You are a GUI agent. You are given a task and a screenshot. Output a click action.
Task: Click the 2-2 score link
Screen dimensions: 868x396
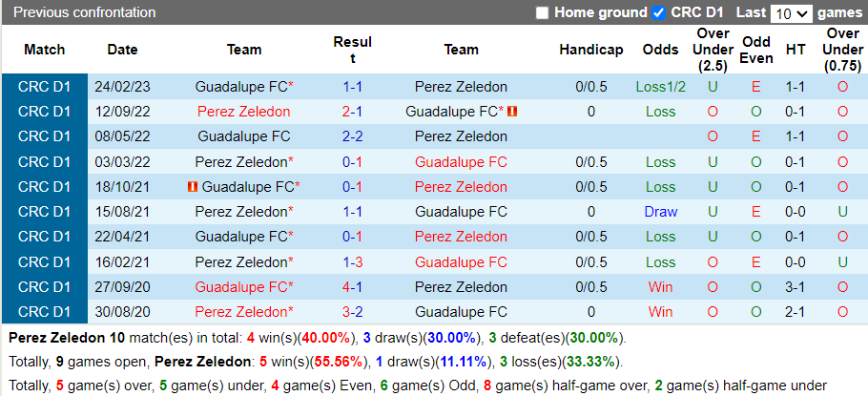coord(352,136)
